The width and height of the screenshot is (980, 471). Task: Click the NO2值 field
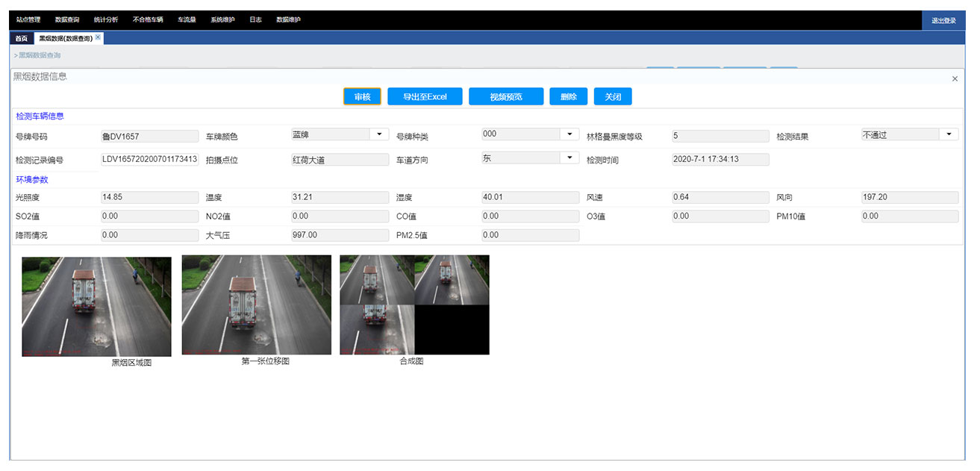[340, 216]
